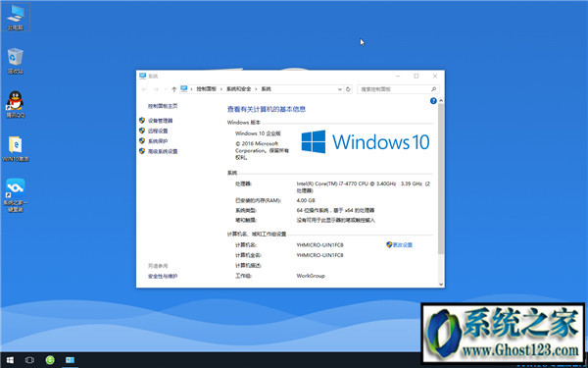Click the scrollbar up arrow
This screenshot has width=588, height=368.
point(441,101)
